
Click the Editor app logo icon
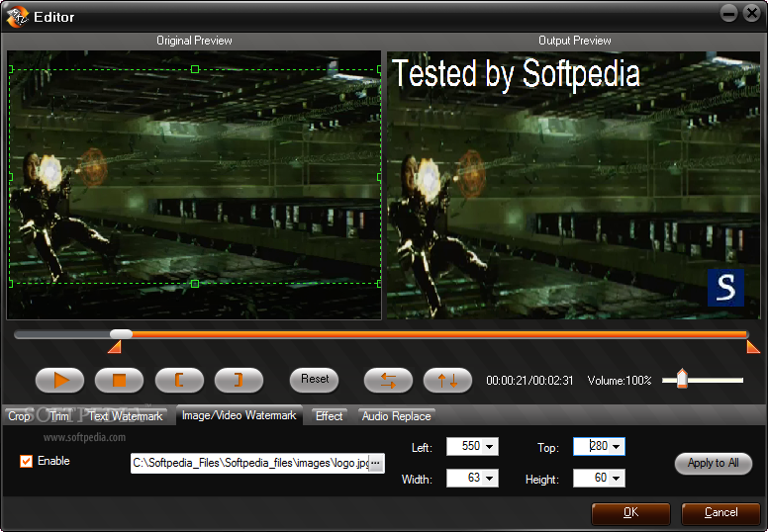click(x=17, y=17)
